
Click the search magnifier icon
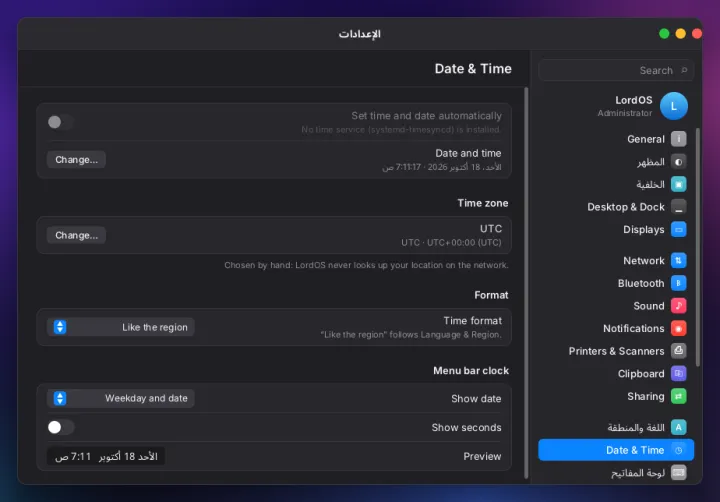pyautogui.click(x=684, y=70)
